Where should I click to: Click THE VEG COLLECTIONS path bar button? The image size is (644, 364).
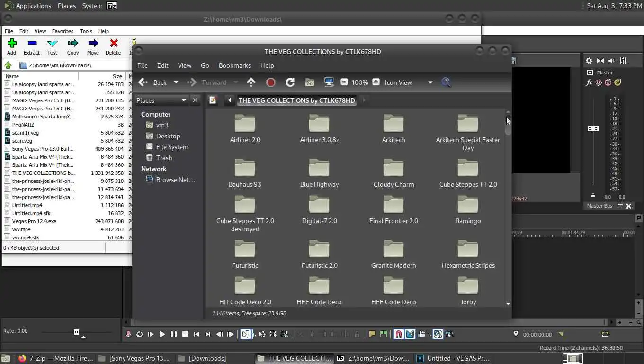coord(296,100)
